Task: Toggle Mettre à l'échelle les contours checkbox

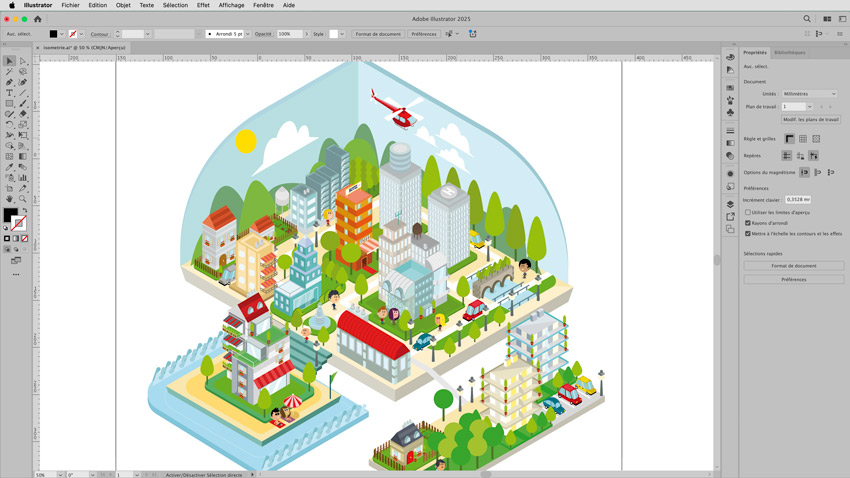Action: tap(748, 234)
